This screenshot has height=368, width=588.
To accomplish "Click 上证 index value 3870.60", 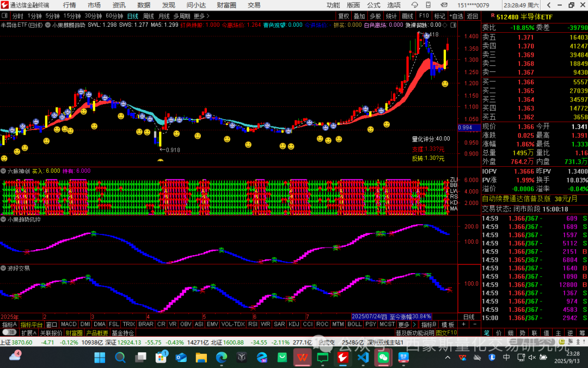I will tap(22, 342).
